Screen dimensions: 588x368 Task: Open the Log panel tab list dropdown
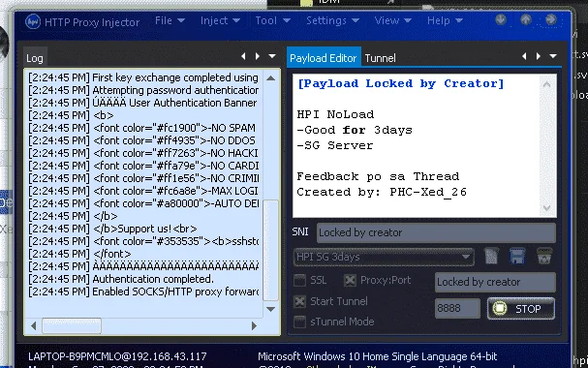(272, 56)
